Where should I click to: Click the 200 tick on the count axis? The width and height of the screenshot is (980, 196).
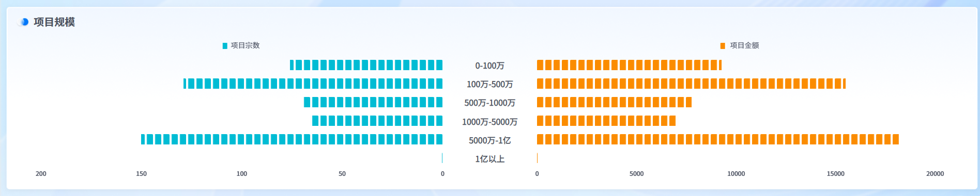41,174
